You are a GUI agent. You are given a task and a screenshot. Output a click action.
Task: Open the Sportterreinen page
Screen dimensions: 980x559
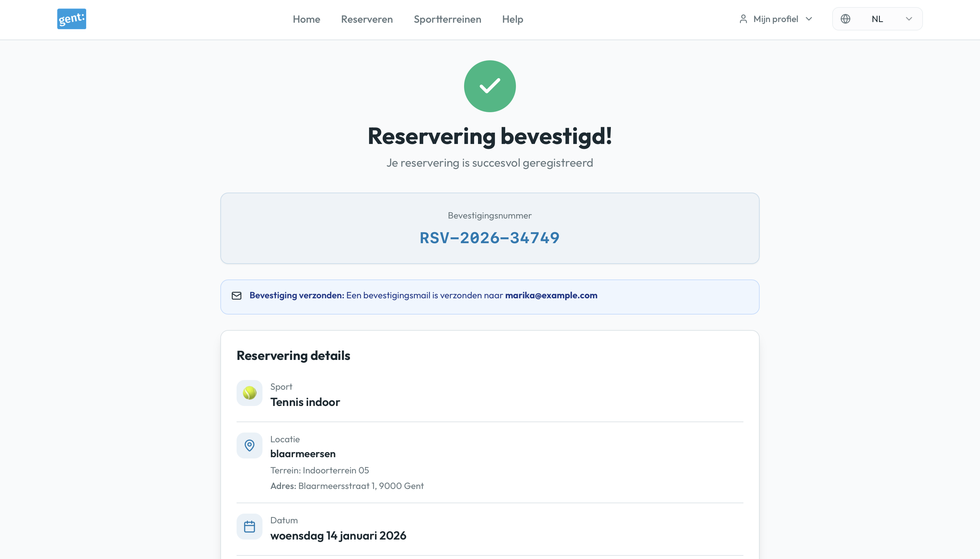pos(447,19)
